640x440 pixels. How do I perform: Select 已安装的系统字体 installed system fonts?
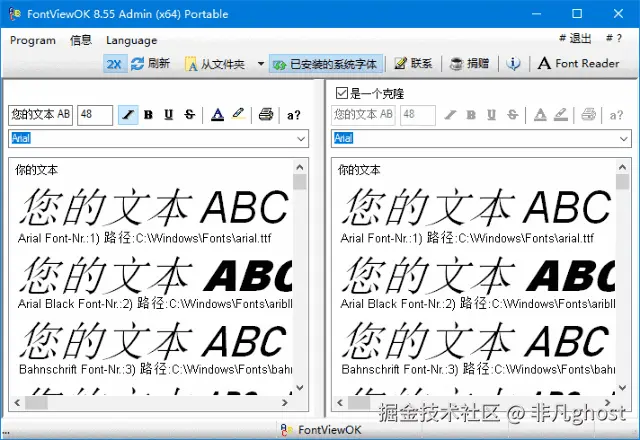pyautogui.click(x=326, y=64)
